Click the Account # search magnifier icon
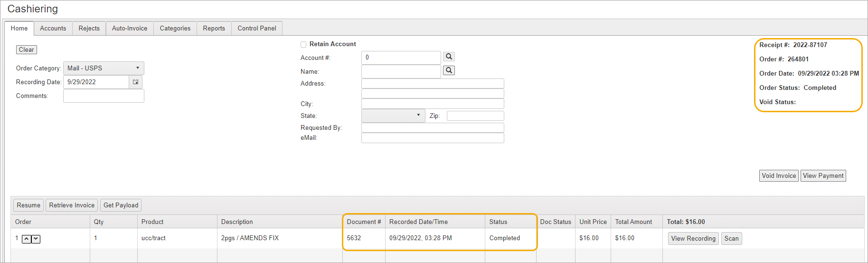The height and width of the screenshot is (263, 868). pos(449,57)
